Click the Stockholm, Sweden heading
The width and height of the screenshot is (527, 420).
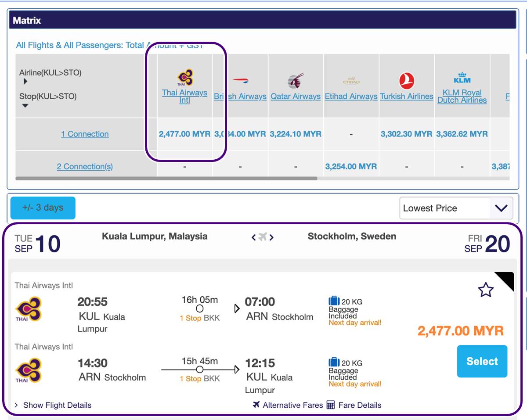click(352, 237)
